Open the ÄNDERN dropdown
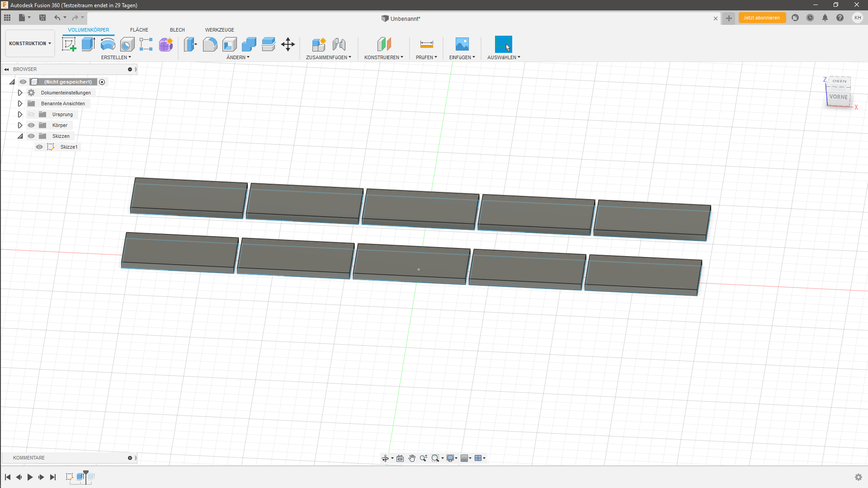The height and width of the screenshot is (488, 868). (x=237, y=57)
